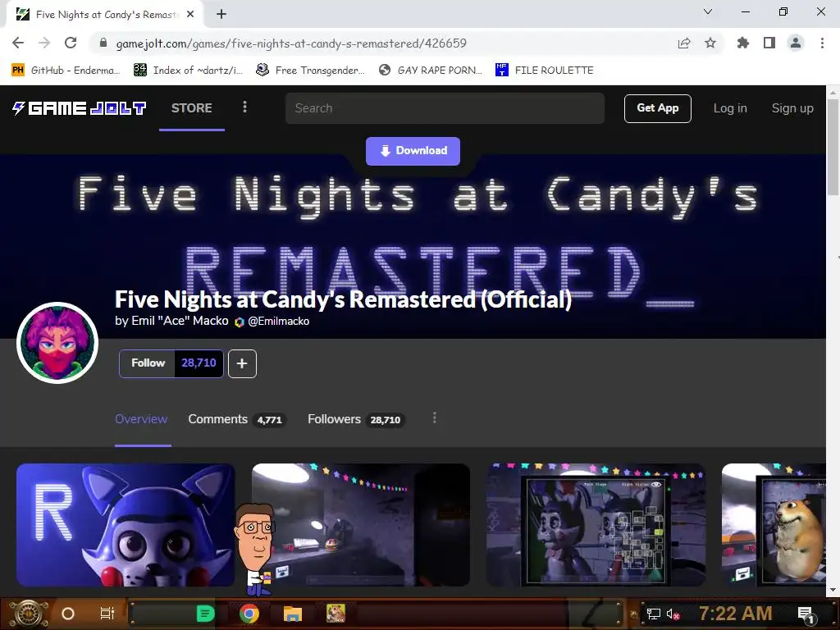Open the Index of ~dartz bookmark
Viewport: 840px width, 630px height.
pos(188,71)
